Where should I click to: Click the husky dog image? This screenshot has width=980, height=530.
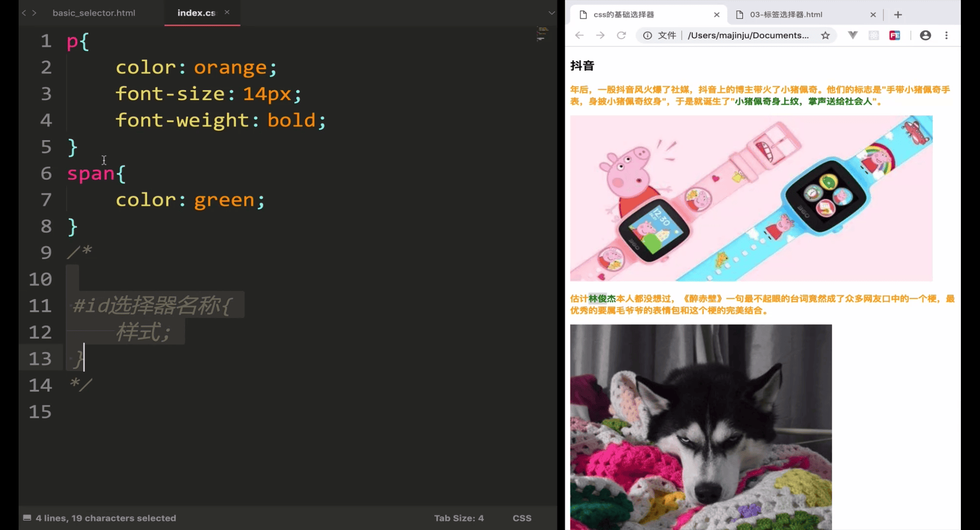tap(701, 427)
